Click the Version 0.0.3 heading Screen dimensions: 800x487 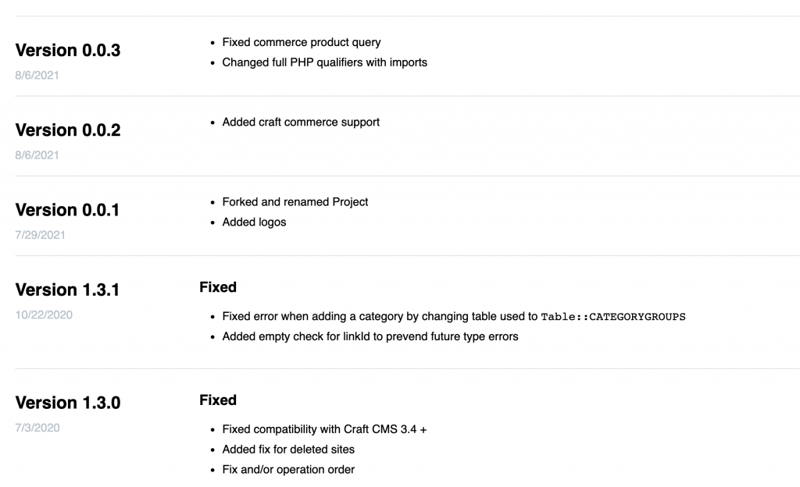68,50
